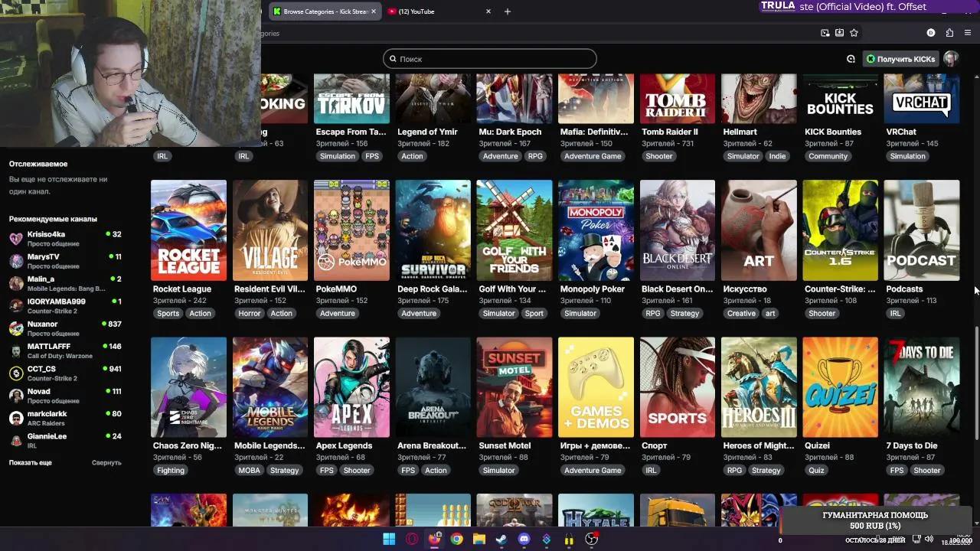Open the Monopoly Poker category cover

(596, 230)
